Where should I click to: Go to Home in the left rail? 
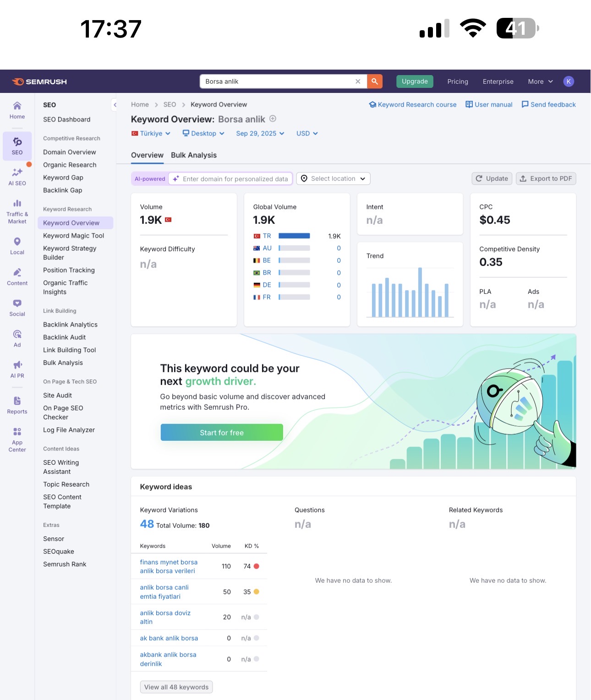(x=17, y=110)
